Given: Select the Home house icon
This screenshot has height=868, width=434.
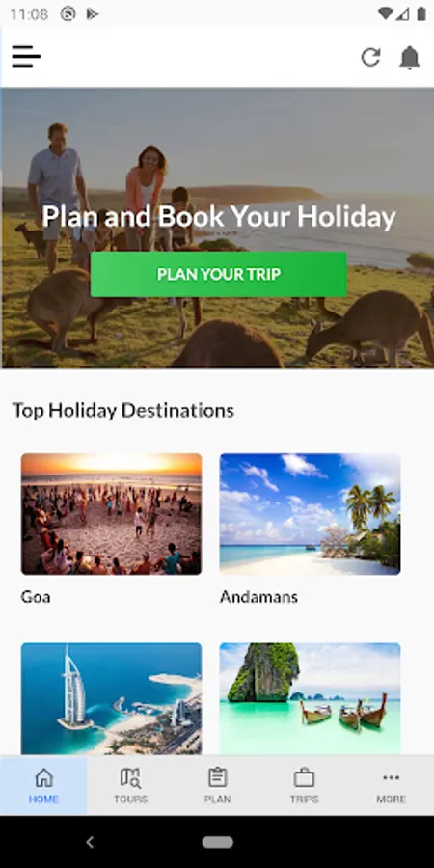Looking at the screenshot, I should pos(43,777).
